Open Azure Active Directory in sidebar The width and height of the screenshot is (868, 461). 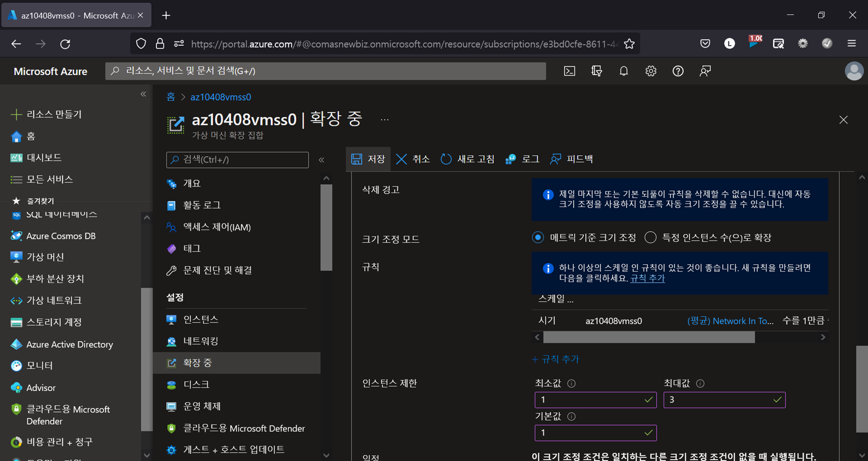(62, 344)
